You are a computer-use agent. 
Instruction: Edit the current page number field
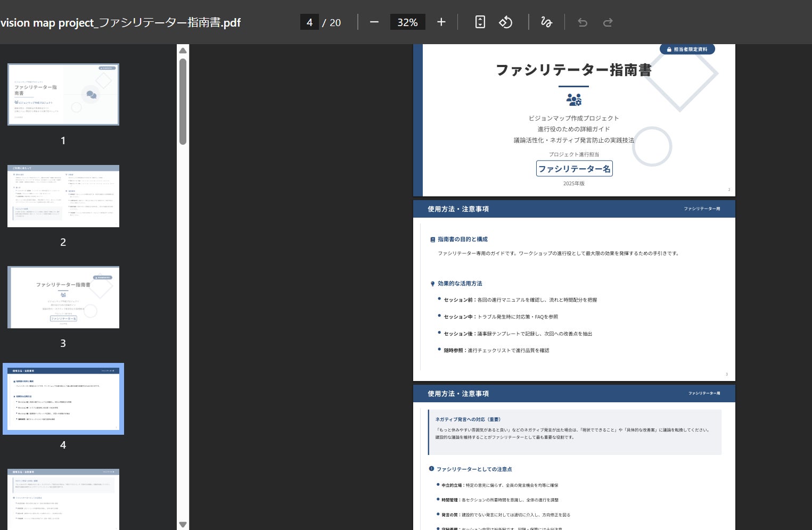[309, 22]
